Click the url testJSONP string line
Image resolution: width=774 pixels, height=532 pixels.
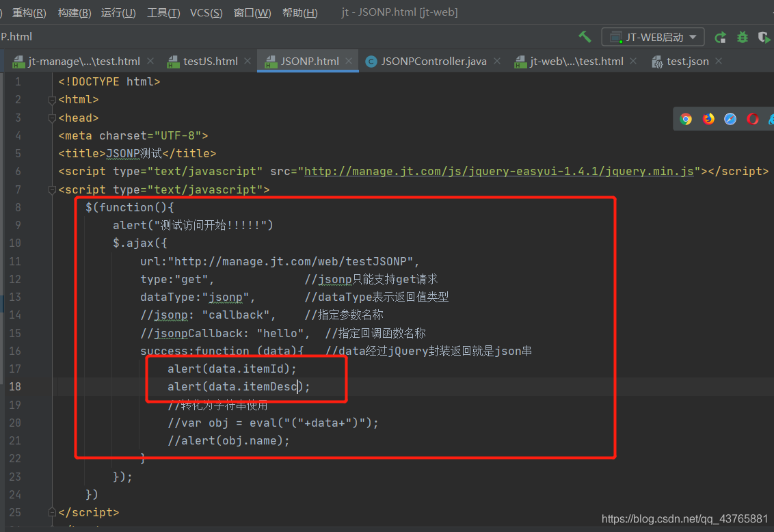coord(280,261)
